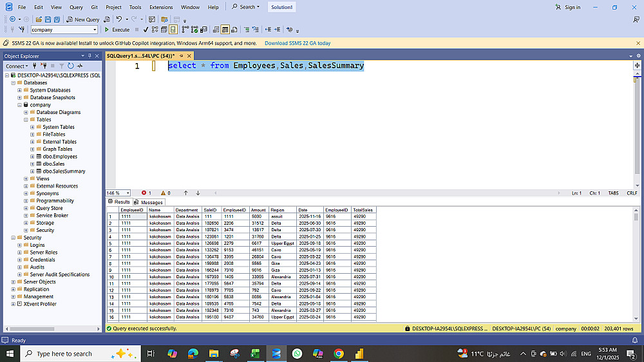
Task: Click the Increase Indent toolbar icon
Action: 277,30
